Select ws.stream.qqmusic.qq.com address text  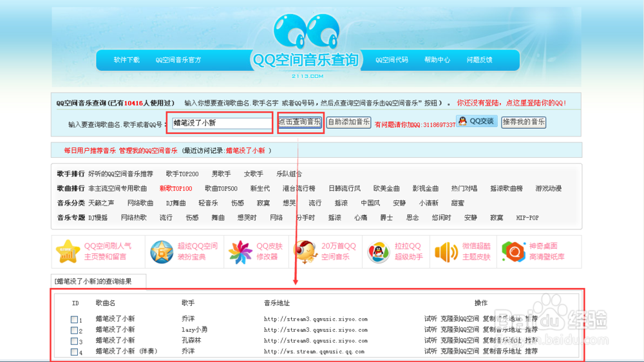[x=314, y=351]
